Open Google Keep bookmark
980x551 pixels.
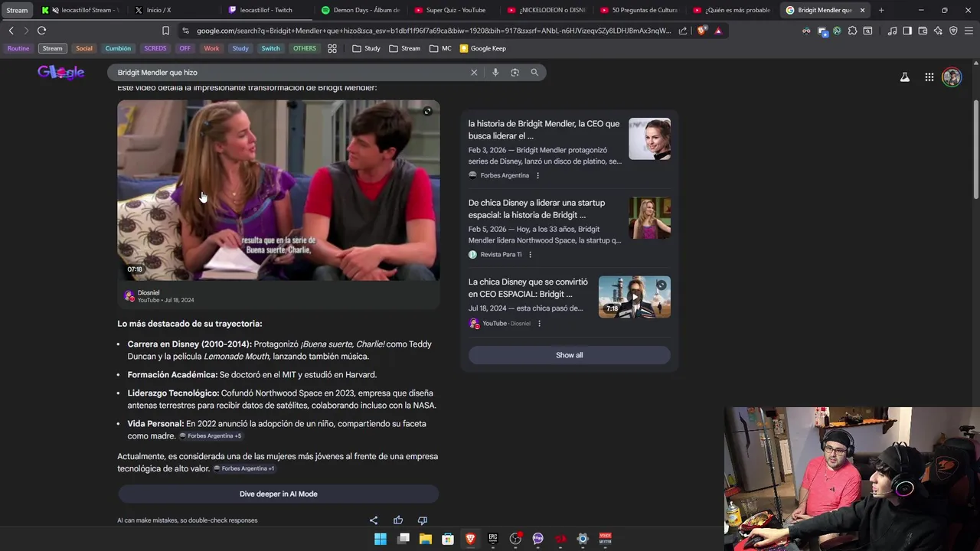[482, 48]
